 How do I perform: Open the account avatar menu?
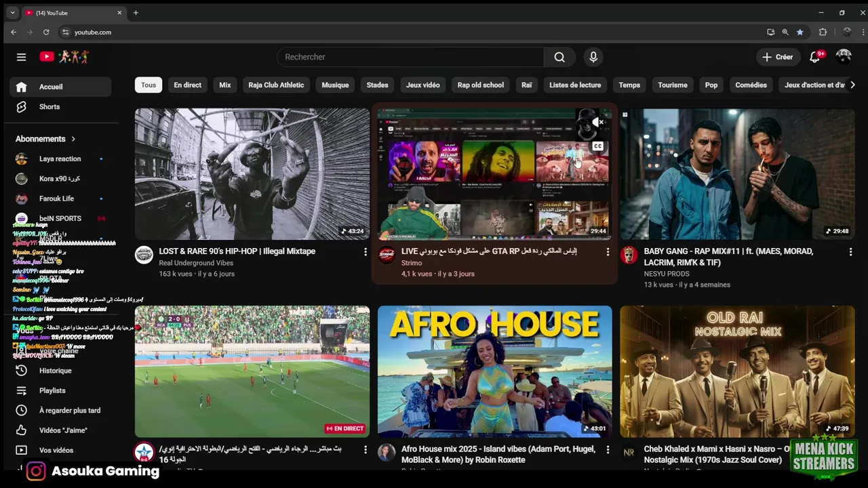[x=844, y=56]
